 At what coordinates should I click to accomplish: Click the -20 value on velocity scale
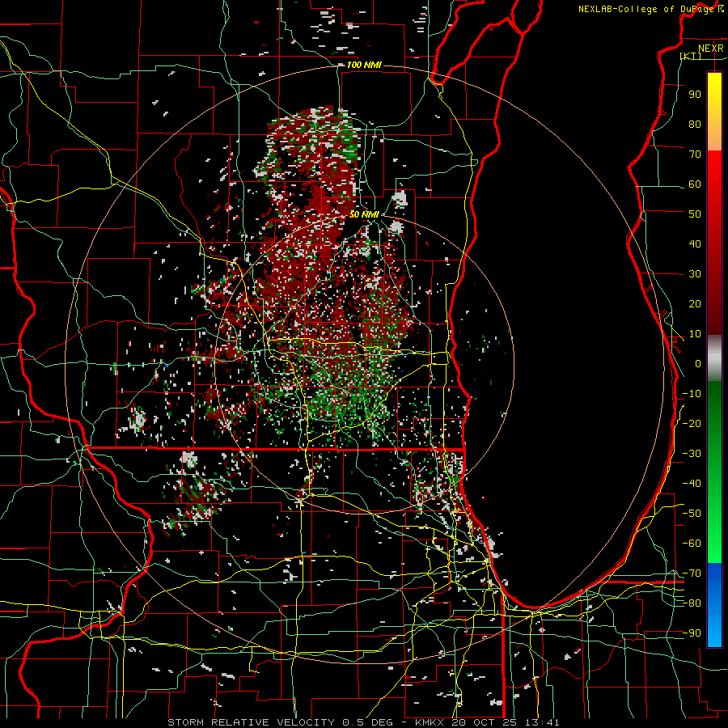pyautogui.click(x=692, y=423)
